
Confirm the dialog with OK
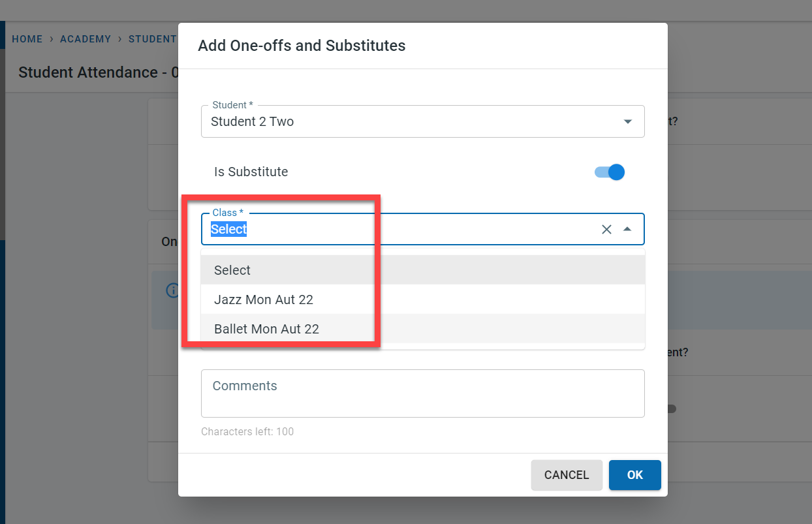pos(634,475)
